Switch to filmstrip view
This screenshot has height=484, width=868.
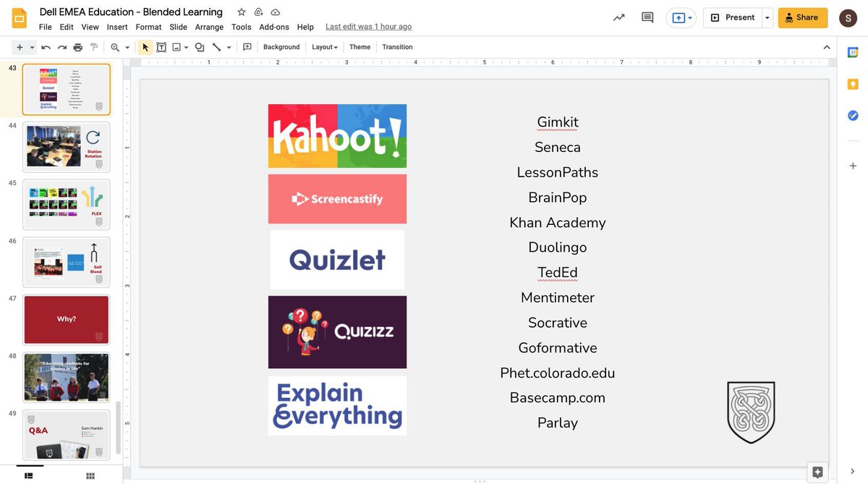click(29, 475)
